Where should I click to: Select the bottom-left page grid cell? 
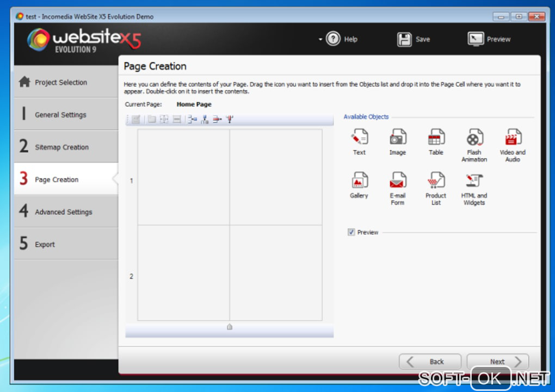click(x=184, y=273)
